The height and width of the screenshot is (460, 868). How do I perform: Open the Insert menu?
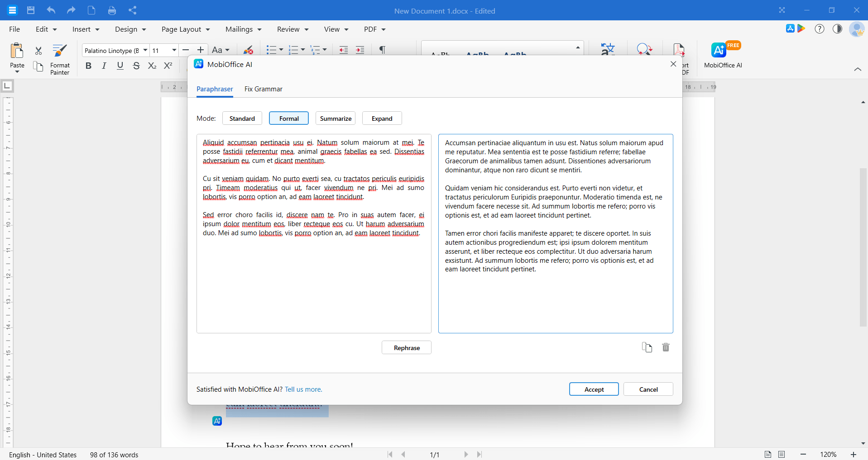pos(86,29)
